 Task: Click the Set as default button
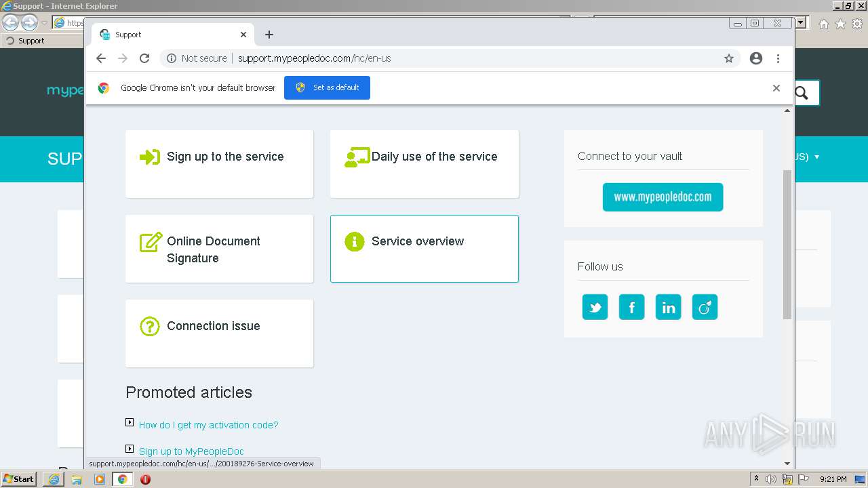pos(327,87)
